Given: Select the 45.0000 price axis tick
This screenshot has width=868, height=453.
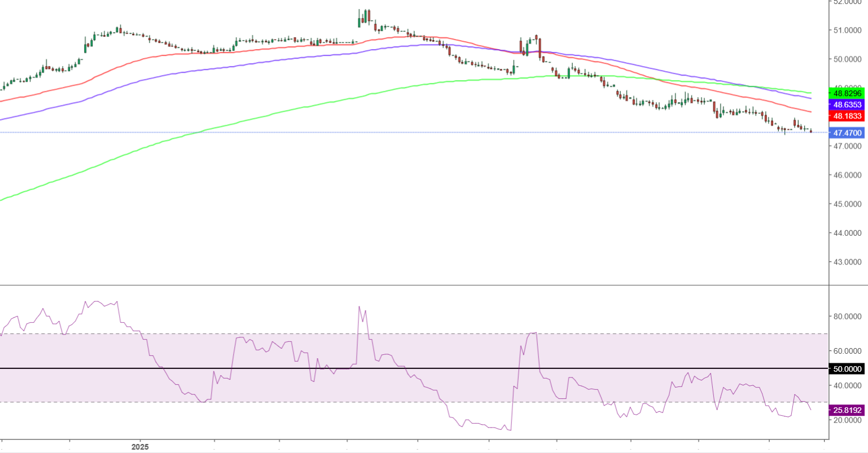Looking at the screenshot, I should pyautogui.click(x=847, y=204).
